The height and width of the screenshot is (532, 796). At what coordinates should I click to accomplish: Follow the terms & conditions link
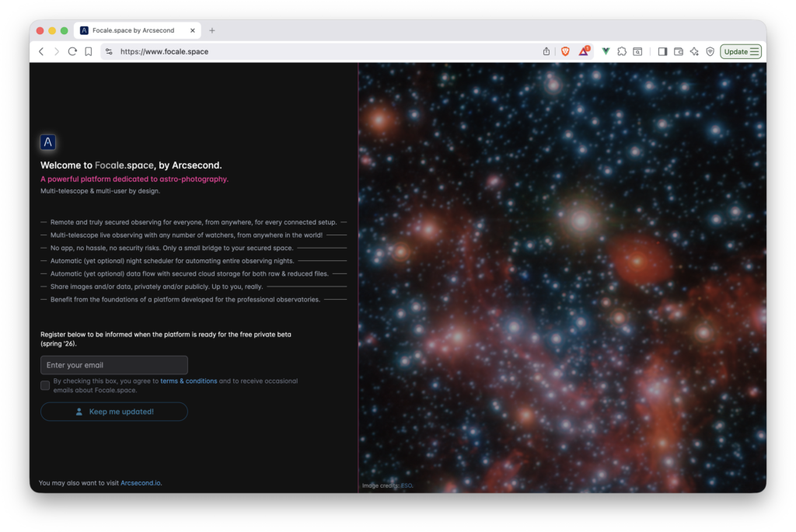coord(189,381)
